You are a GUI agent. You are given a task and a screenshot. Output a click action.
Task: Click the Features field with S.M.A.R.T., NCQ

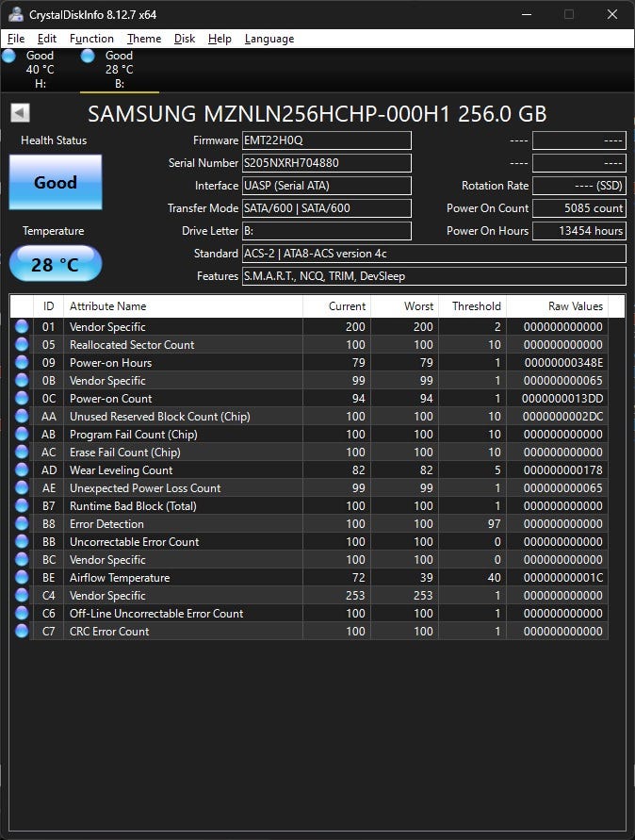click(x=433, y=276)
